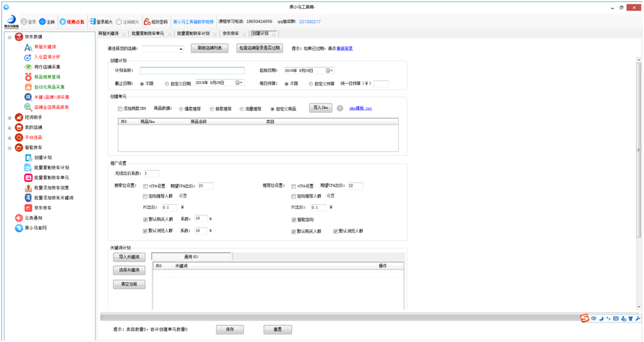The height and width of the screenshot is (342, 644).
Task: Click the blue 注销 logout icon
Action: (42, 22)
